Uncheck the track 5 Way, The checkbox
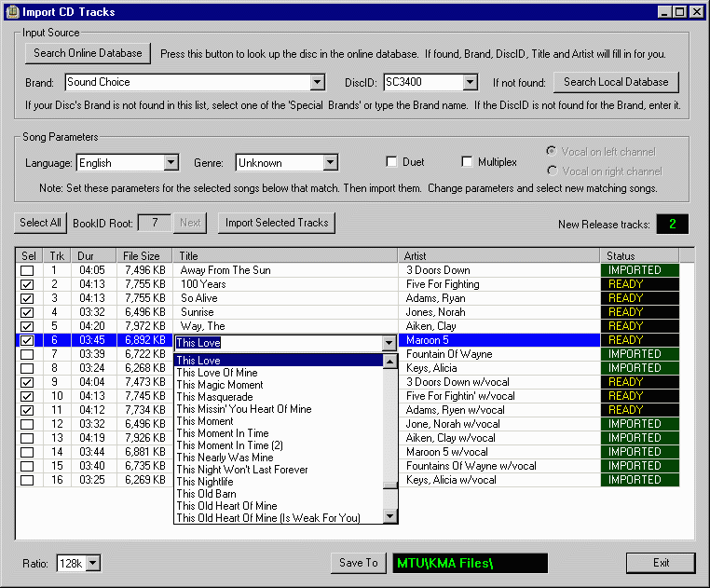The image size is (710, 588). 27,327
